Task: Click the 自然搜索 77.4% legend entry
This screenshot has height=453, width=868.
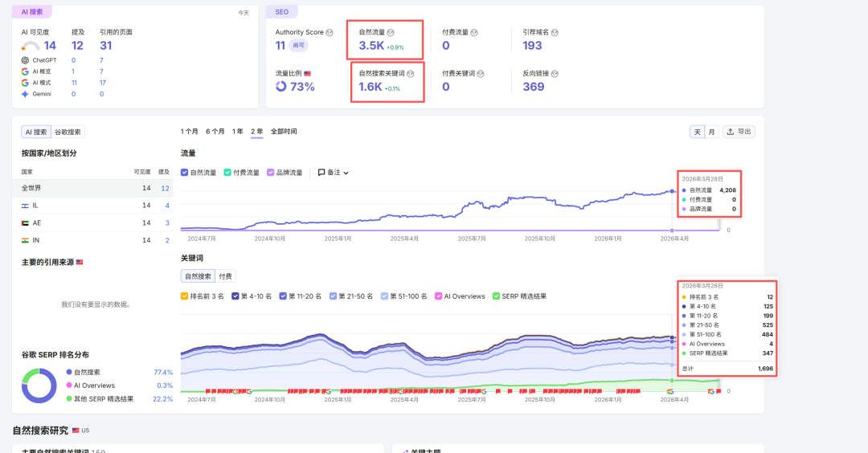Action: point(119,372)
